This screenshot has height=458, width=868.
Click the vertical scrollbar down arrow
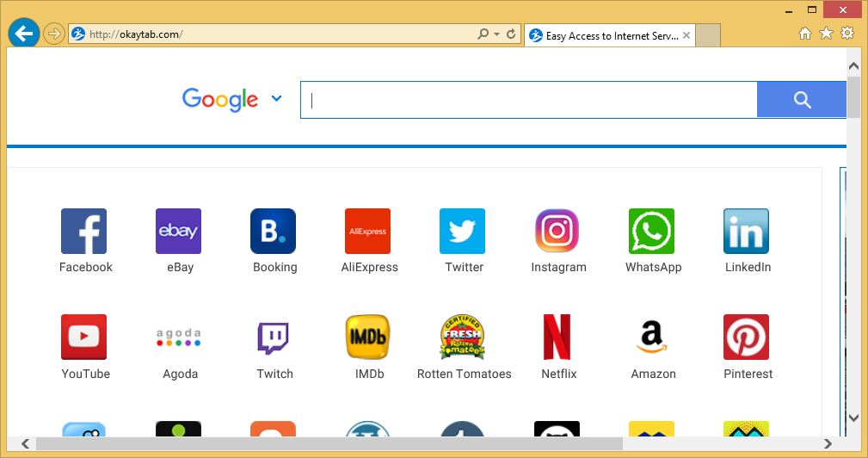(x=853, y=418)
